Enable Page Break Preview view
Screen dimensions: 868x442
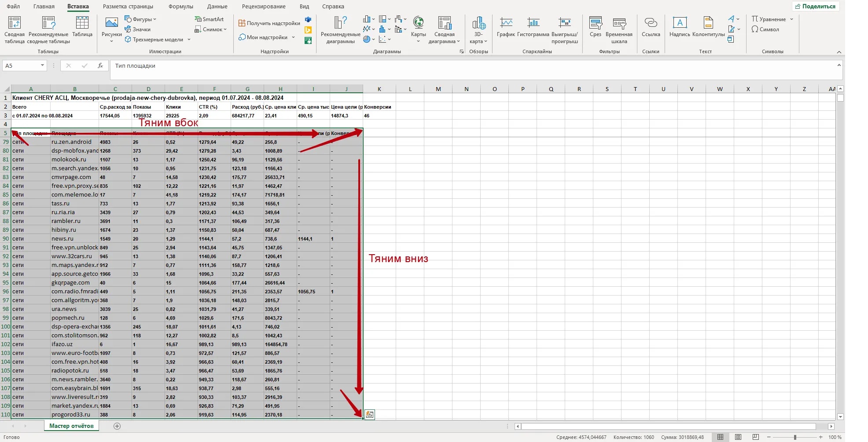[756, 437]
